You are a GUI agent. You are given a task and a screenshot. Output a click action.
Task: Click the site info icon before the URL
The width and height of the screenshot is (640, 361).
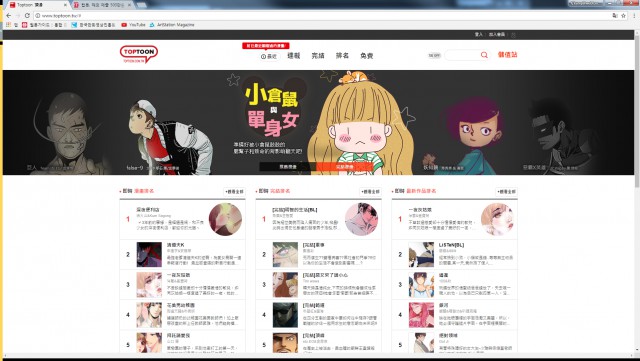click(37, 16)
